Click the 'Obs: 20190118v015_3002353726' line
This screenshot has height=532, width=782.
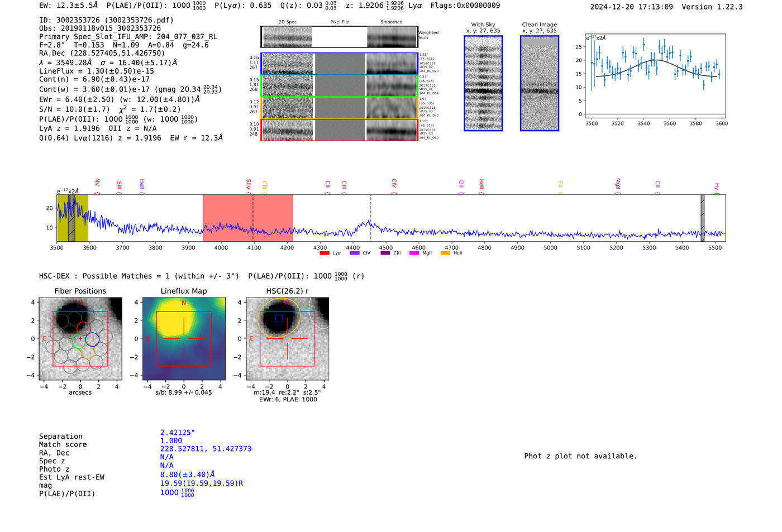[100, 28]
